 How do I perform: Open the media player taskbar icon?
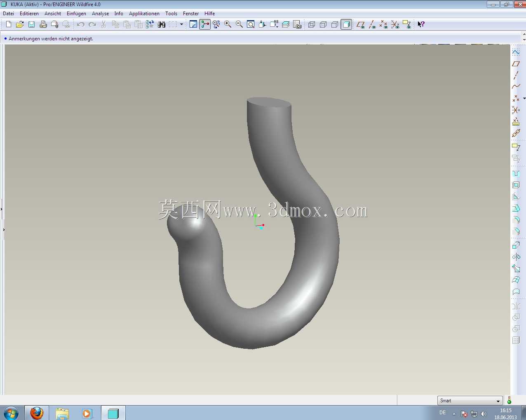click(x=87, y=413)
